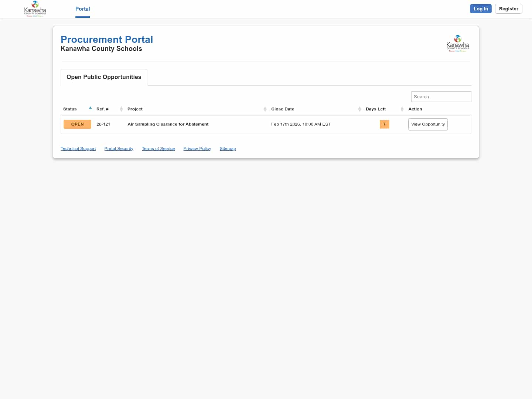Sort the table by Ref. # column
Viewport: 532px width, 399px height.
[x=102, y=109]
